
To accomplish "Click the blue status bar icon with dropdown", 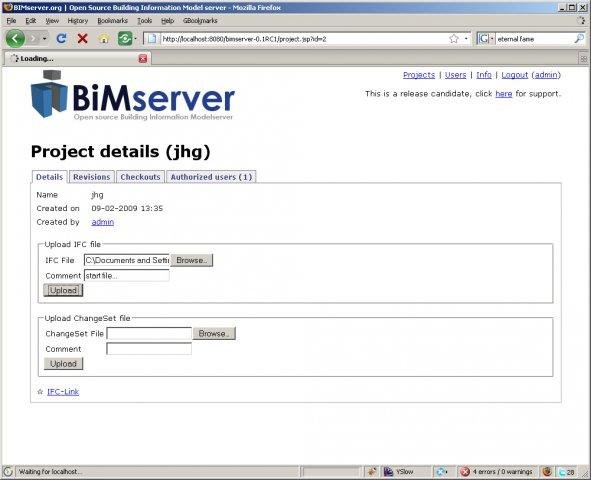I will coord(441,471).
